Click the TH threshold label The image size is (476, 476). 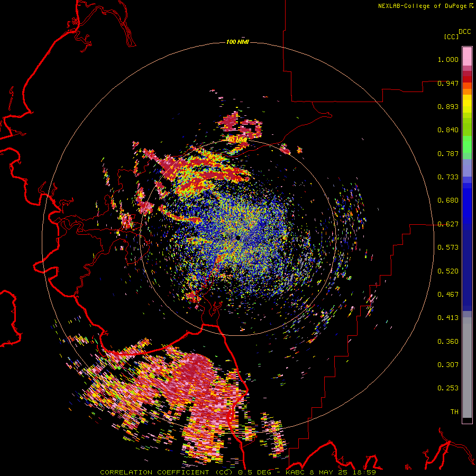[x=454, y=412]
